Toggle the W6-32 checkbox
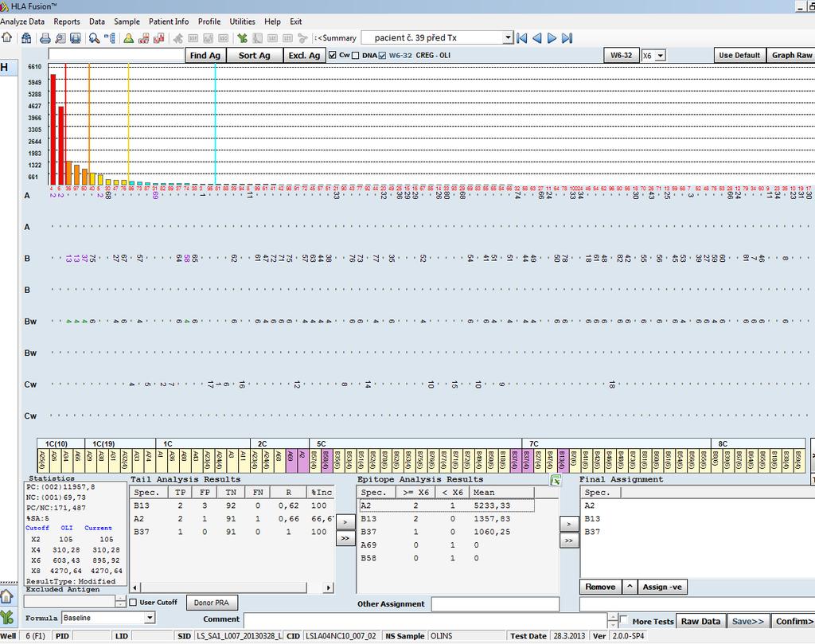The height and width of the screenshot is (644, 815). click(383, 55)
